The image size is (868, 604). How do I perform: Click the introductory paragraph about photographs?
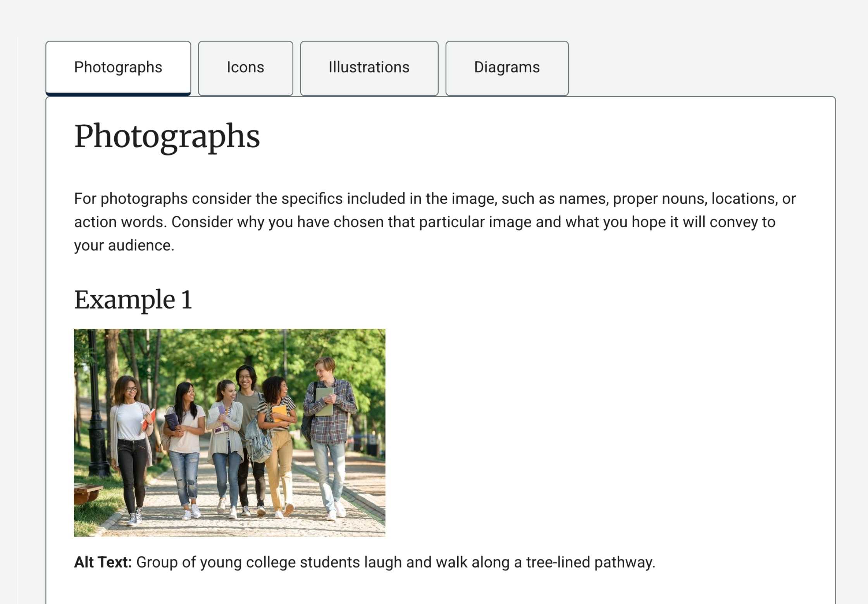[434, 222]
